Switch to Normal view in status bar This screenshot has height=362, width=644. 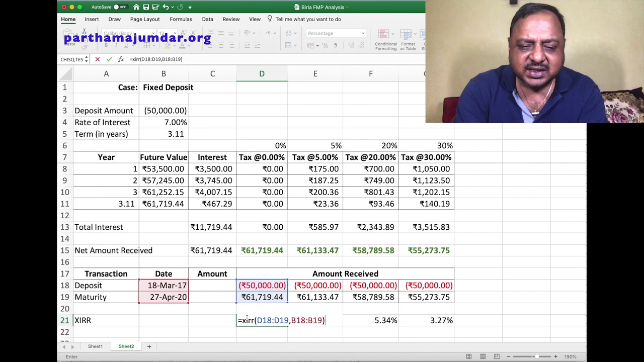(469, 356)
